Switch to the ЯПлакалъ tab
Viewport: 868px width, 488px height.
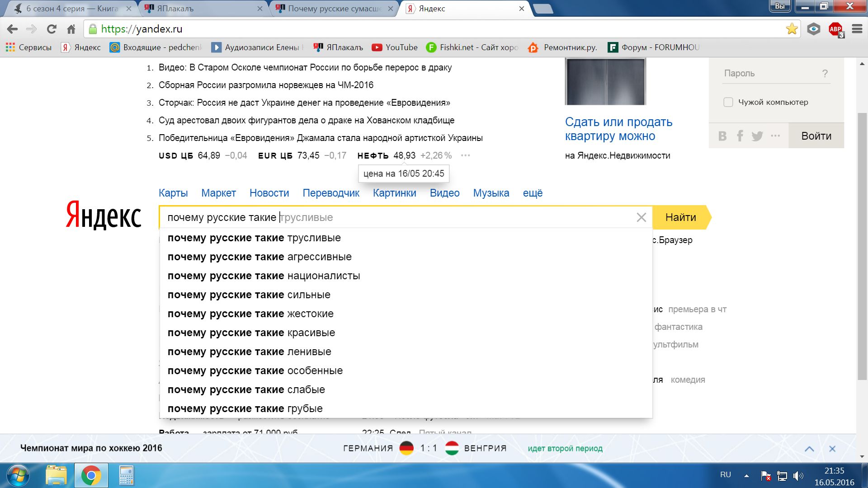click(x=204, y=9)
